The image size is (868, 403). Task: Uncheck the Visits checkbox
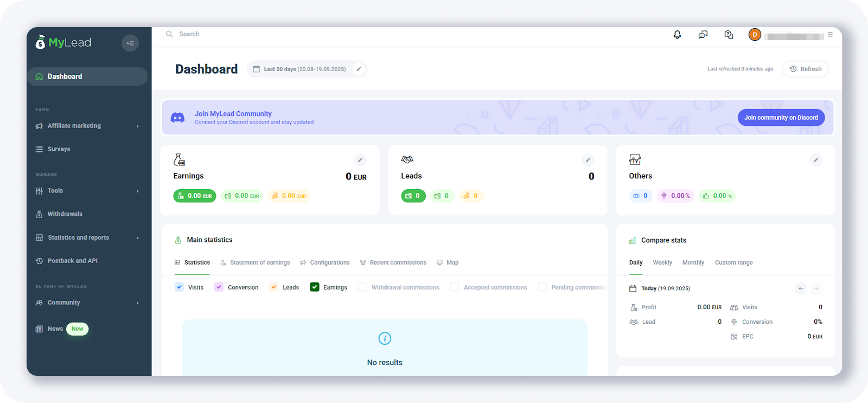click(x=180, y=287)
